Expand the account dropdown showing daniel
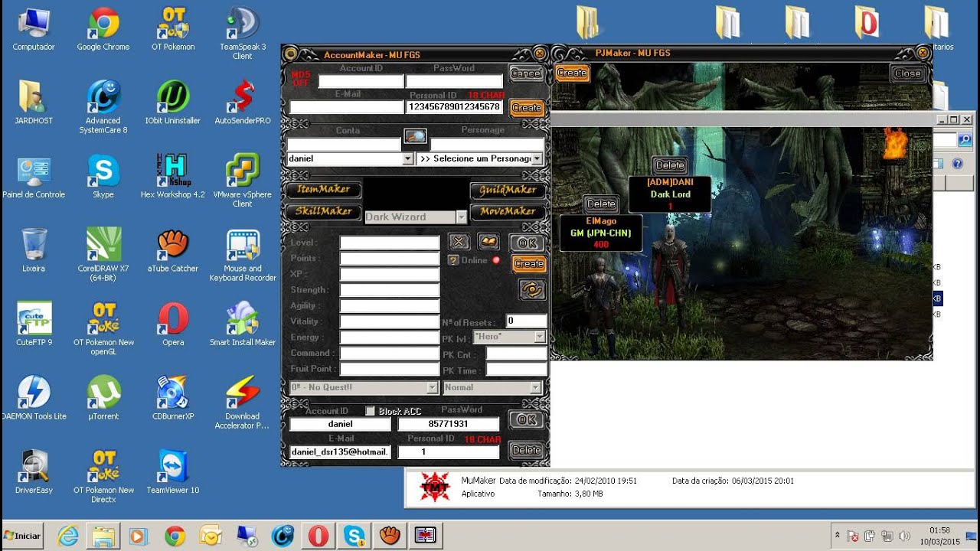Screen dimensions: 980x551 pyautogui.click(x=407, y=158)
